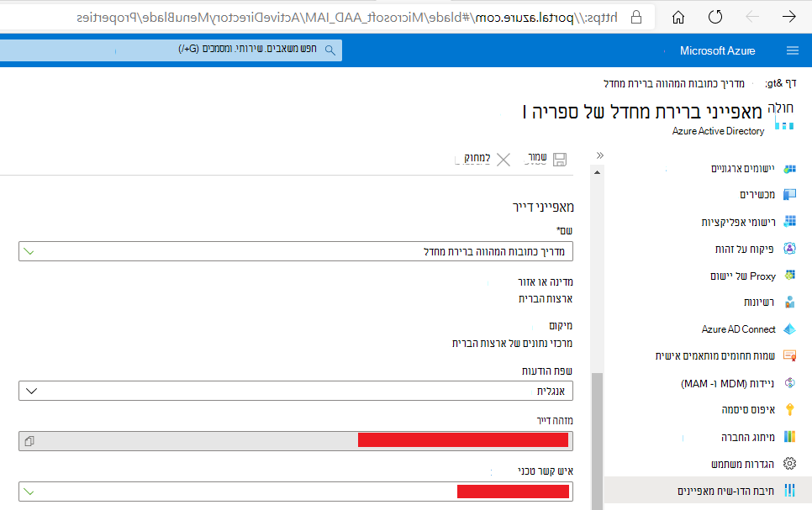The height and width of the screenshot is (510, 812).
Task: Go to browser home icon
Action: pyautogui.click(x=678, y=18)
